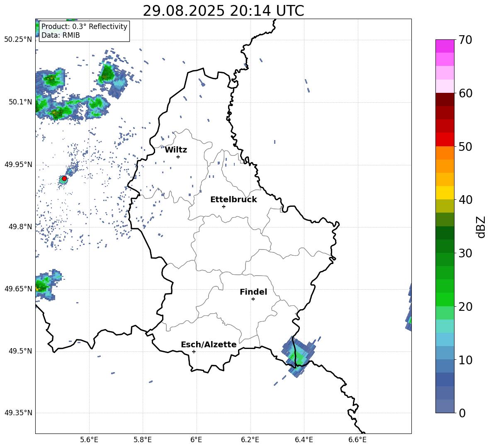Click the Findel cross marker

tap(253, 299)
